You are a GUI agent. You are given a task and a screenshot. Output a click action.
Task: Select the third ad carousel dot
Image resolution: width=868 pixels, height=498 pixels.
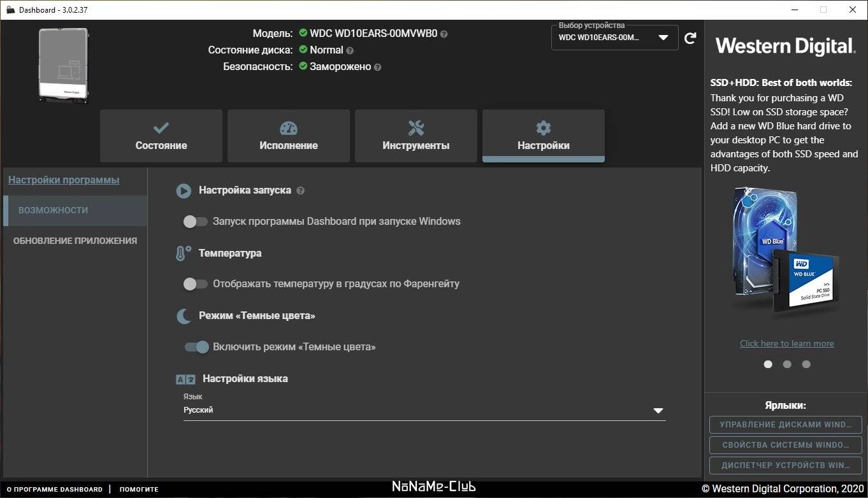[806, 364]
